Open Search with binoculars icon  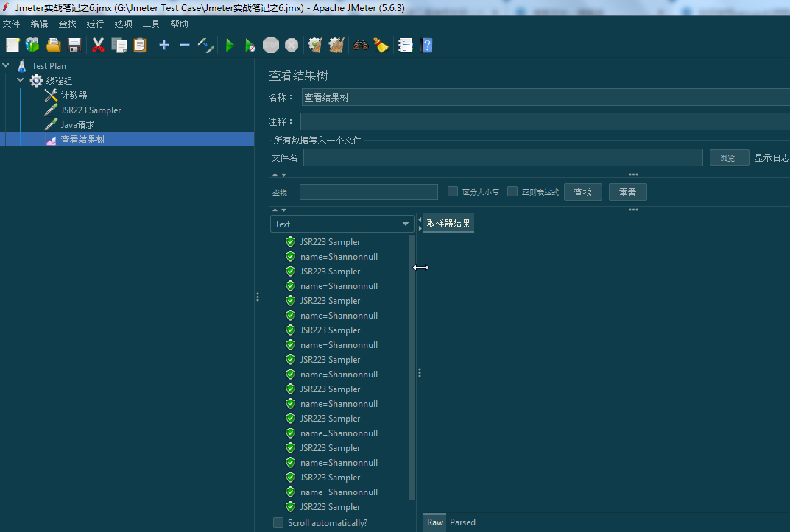coord(361,46)
